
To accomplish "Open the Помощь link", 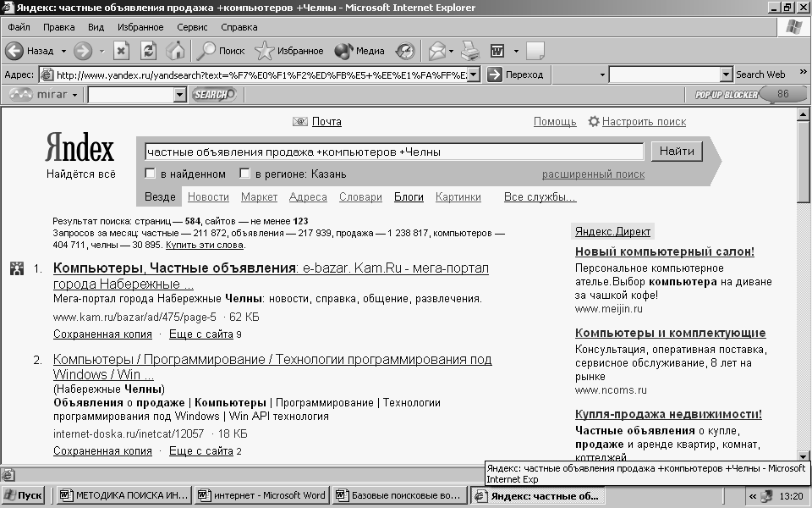I will [x=555, y=122].
